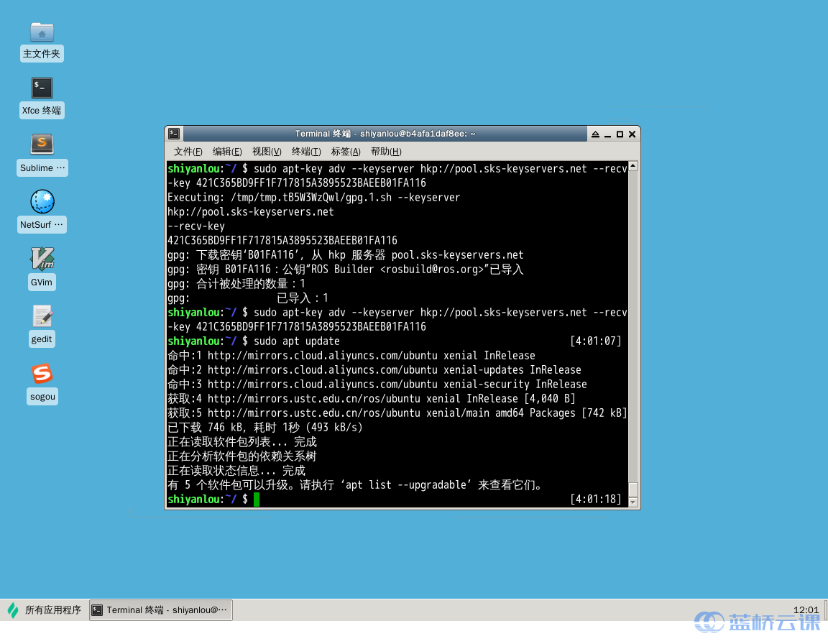Viewport: 828px width, 644px height.
Task: Click the 12:01 panel clock
Action: (806, 609)
